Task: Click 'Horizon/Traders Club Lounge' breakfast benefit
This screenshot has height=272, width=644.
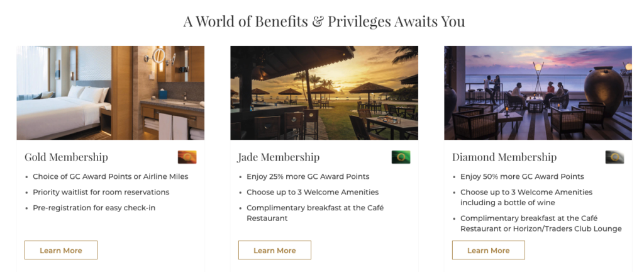Action: tap(541, 224)
